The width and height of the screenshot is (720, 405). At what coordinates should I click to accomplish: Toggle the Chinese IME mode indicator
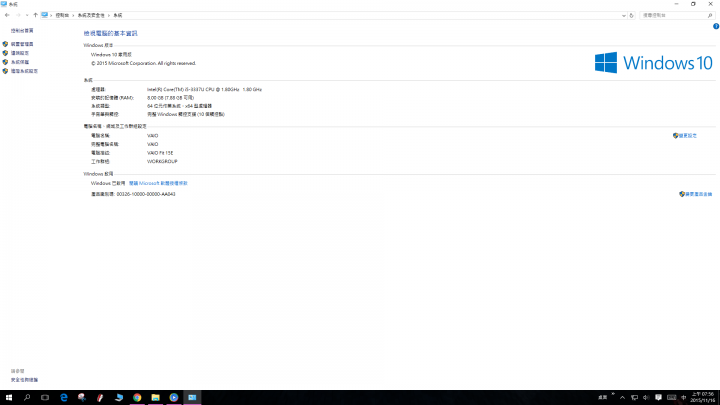(x=684, y=398)
